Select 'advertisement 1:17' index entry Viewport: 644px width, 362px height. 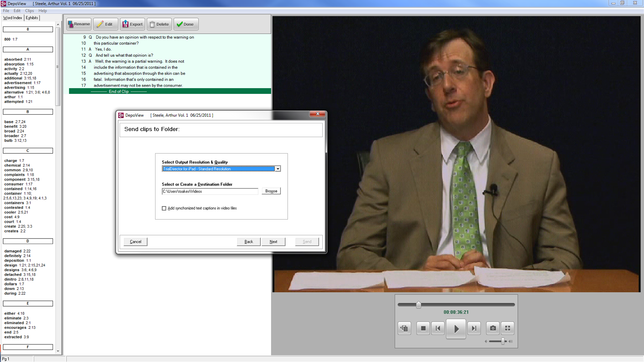coord(22,83)
